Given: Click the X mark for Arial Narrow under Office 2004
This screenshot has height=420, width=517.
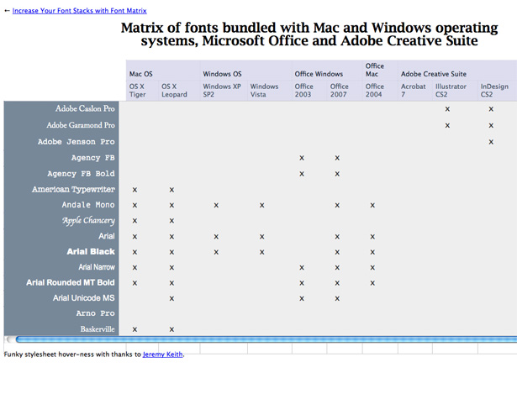Looking at the screenshot, I should pyautogui.click(x=372, y=268).
